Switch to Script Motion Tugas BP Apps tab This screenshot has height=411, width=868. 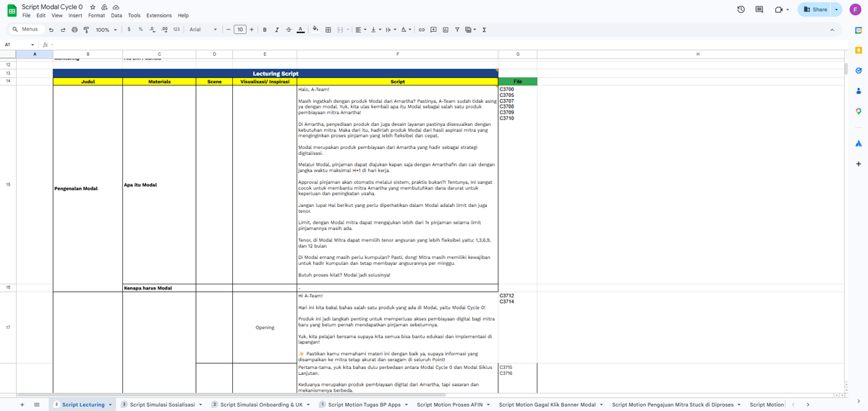click(x=364, y=404)
